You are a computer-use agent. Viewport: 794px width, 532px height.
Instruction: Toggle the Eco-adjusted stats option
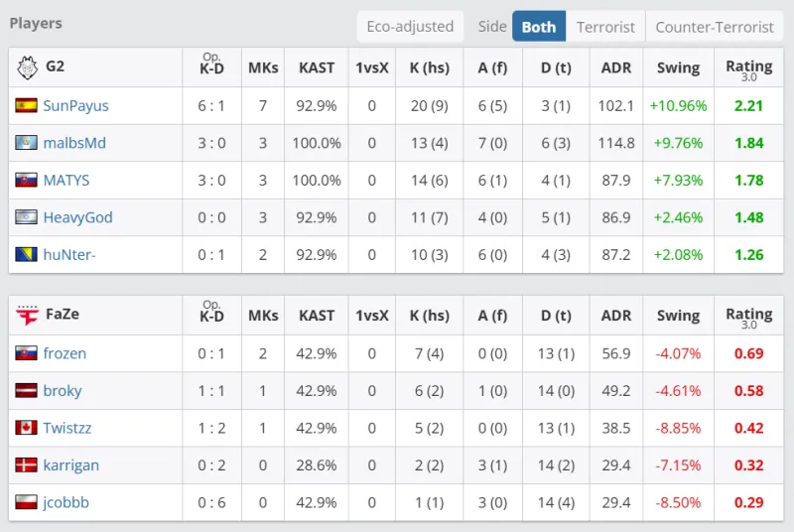[x=410, y=27]
